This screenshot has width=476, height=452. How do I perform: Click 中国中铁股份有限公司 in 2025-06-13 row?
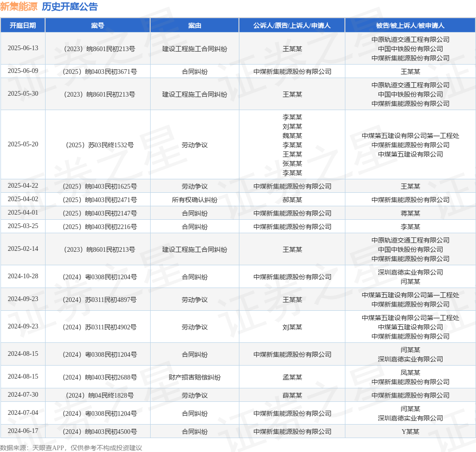[x=410, y=49]
